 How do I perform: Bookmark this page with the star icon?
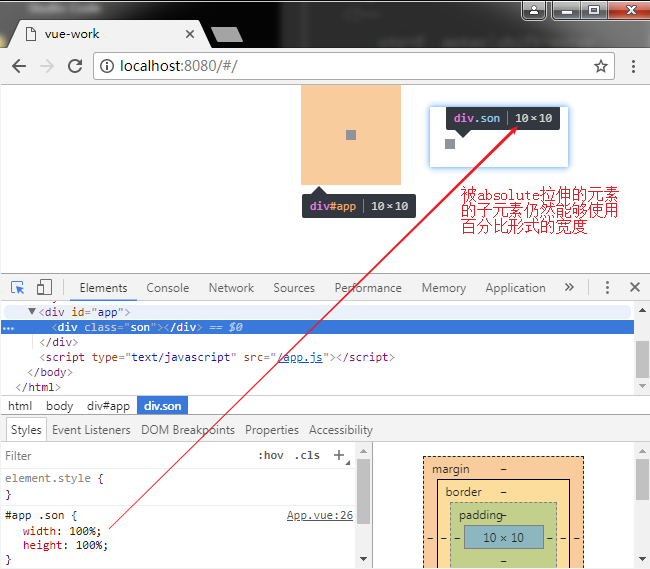point(601,66)
